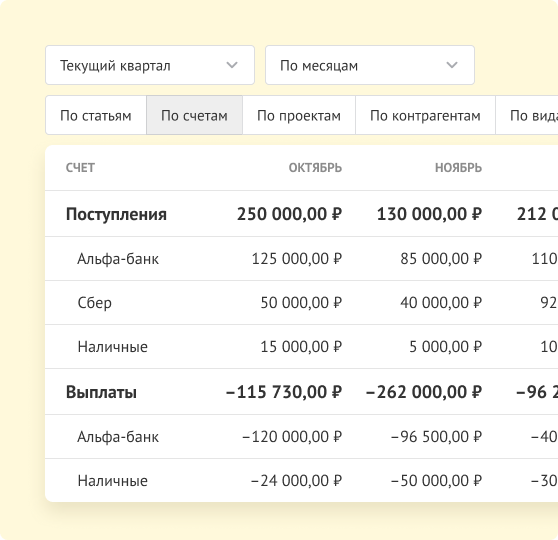Click Выплаты total −262 000,00 ₽
558x540 pixels.
[424, 392]
